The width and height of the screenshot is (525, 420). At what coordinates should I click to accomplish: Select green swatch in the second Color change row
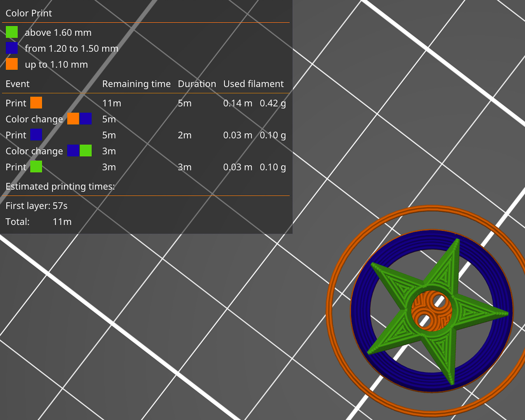pos(86,150)
